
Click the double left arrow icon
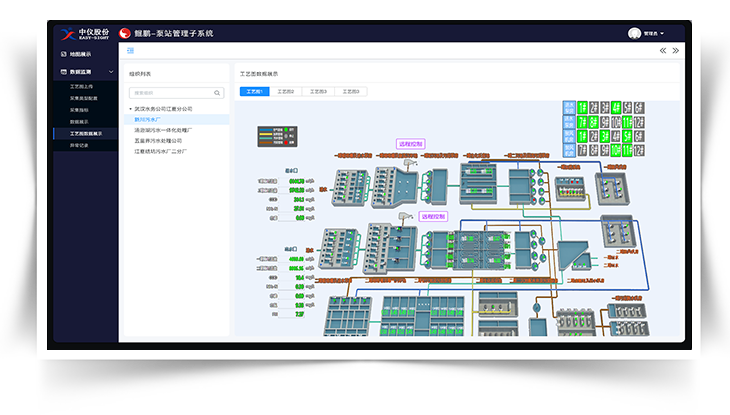tap(663, 50)
